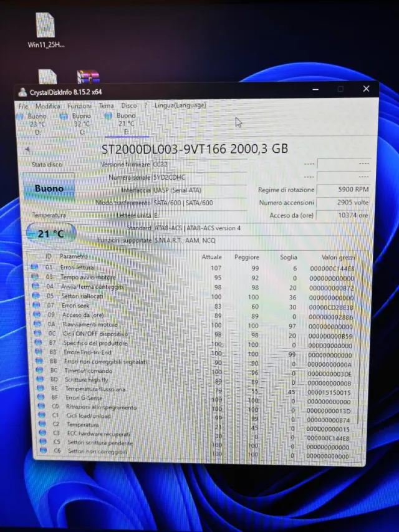399x532 pixels.
Task: Click status icon for B8 Errore End-to-End
Action: [39, 352]
